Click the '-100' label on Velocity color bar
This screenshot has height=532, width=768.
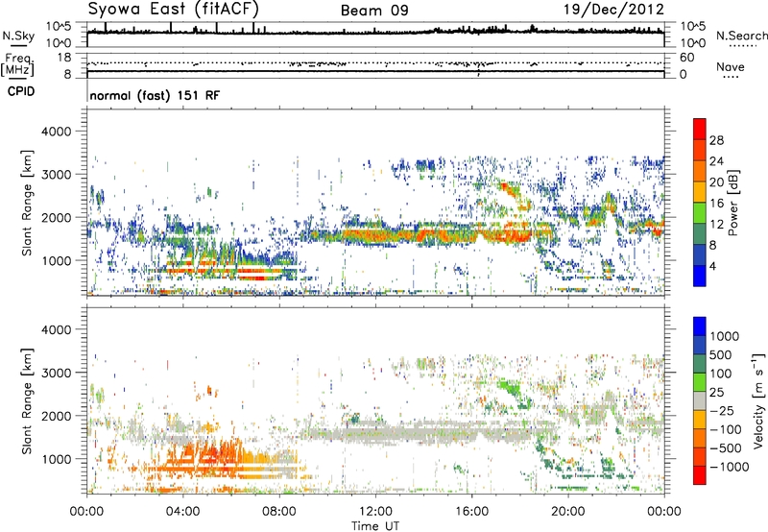click(726, 429)
